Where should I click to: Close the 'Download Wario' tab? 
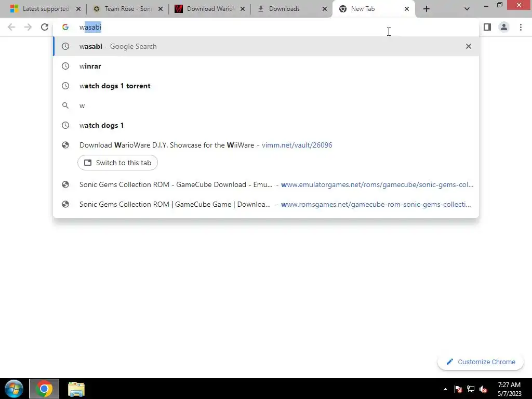[243, 9]
